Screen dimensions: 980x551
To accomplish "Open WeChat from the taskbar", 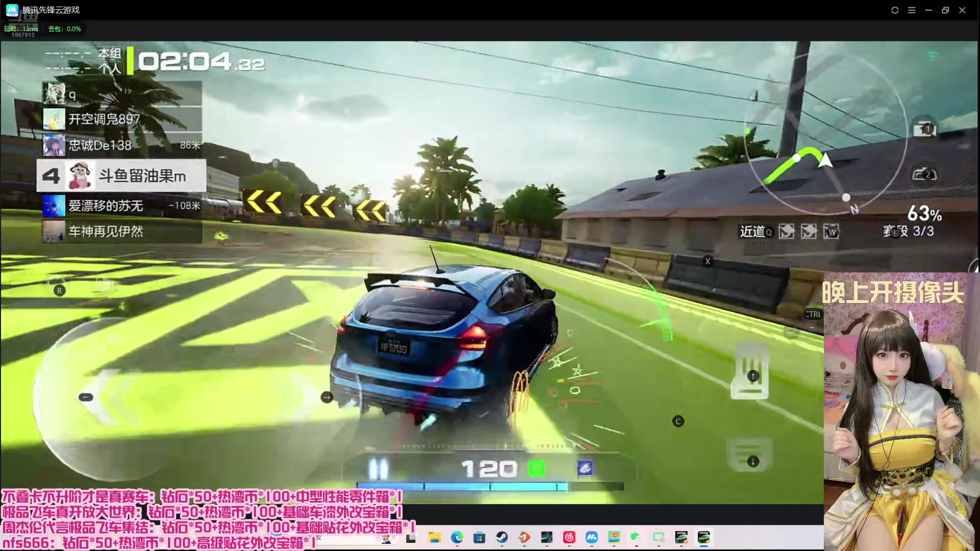I will 635,537.
